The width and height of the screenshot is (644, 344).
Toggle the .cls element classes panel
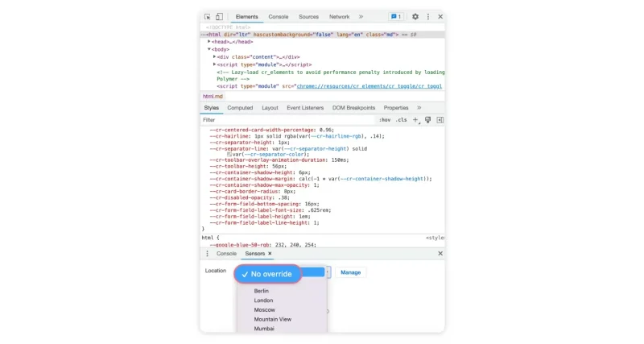click(401, 120)
